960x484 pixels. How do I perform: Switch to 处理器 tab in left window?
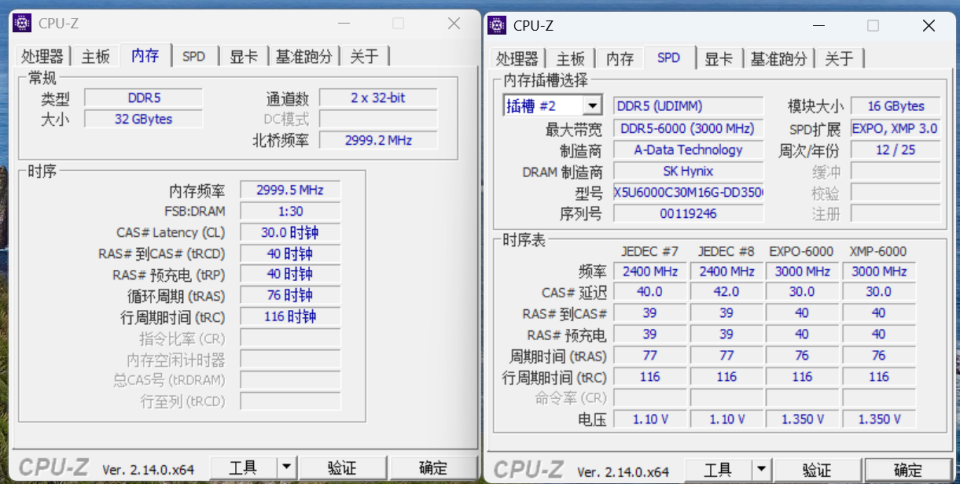(x=42, y=57)
